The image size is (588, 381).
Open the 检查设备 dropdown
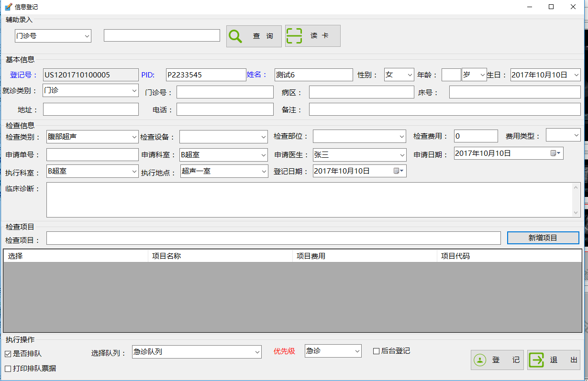pyautogui.click(x=264, y=137)
